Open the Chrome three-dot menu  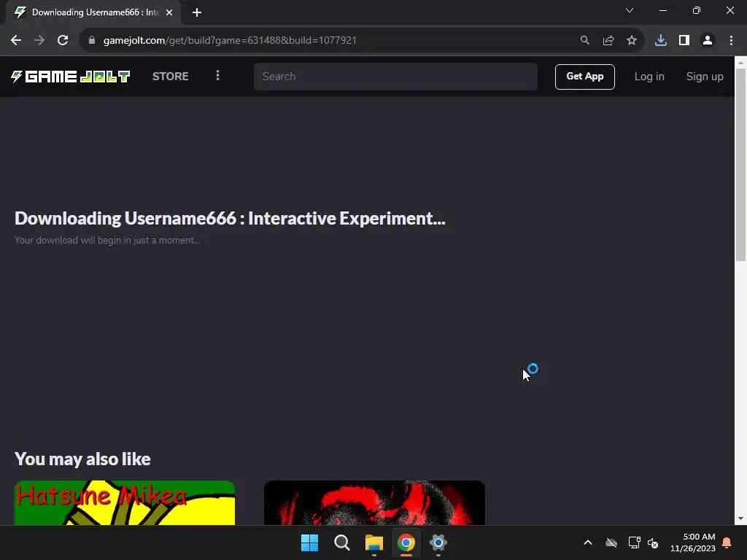[x=731, y=41]
